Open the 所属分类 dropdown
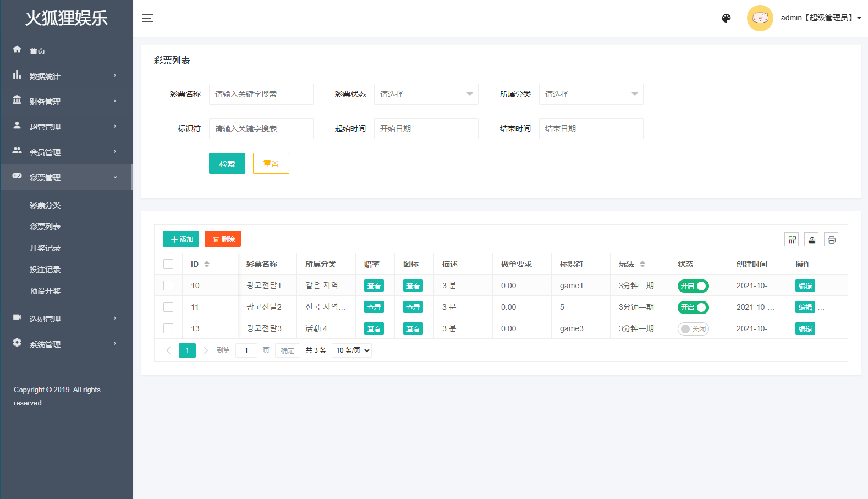 click(x=591, y=94)
